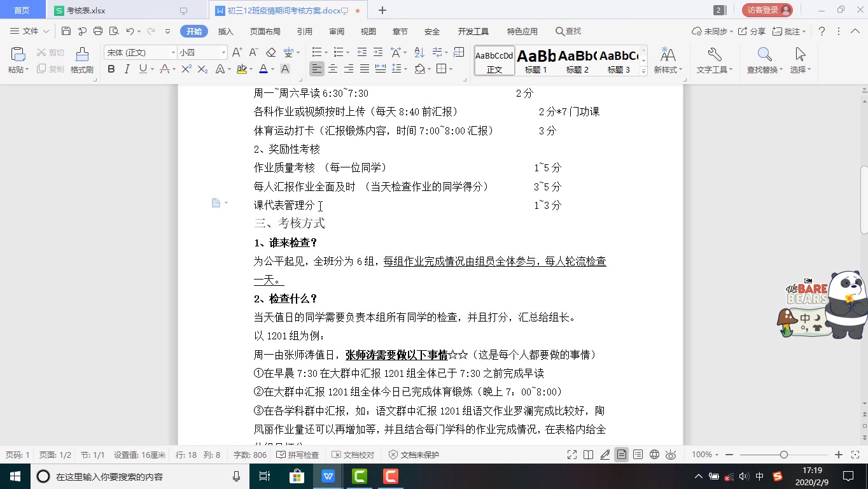Toggle Spell Check (拼写检查) in status bar
This screenshot has width=868, height=489.
click(298, 455)
